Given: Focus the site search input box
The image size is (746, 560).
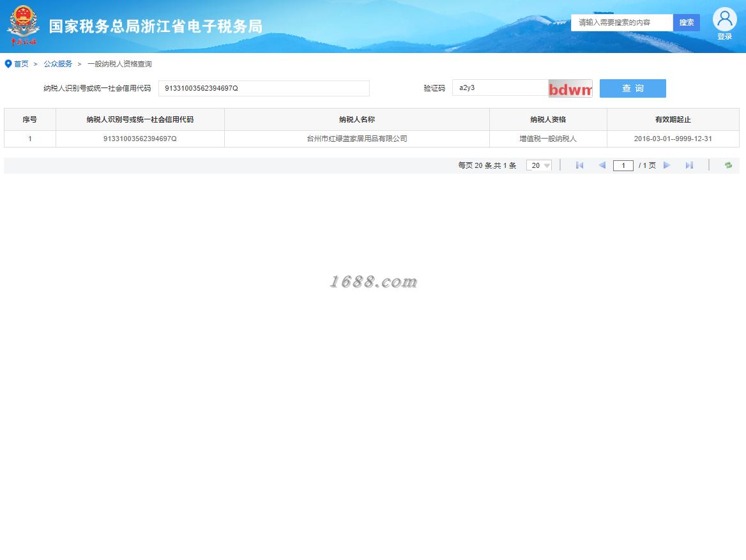Looking at the screenshot, I should pyautogui.click(x=622, y=22).
